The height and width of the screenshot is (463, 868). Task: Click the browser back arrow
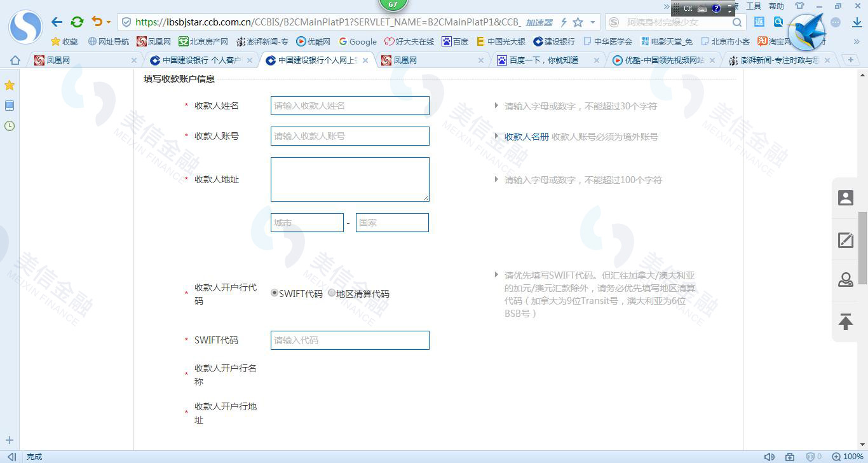coord(57,22)
